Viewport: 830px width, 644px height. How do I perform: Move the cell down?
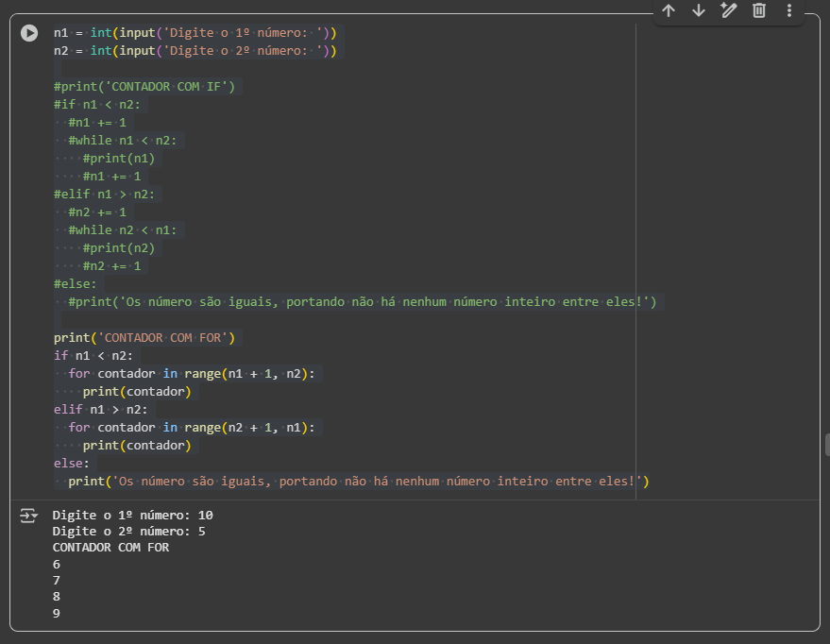click(699, 10)
